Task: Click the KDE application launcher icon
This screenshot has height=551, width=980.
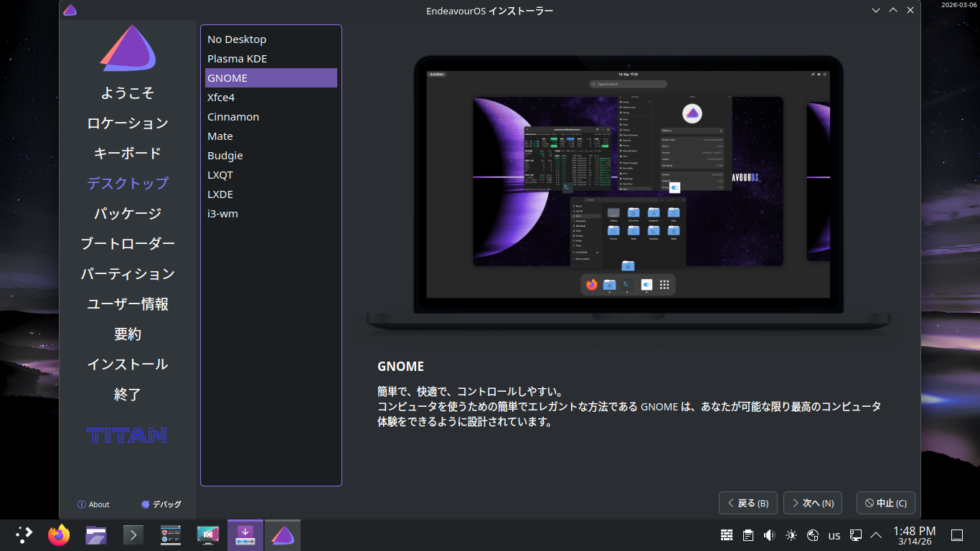Action: coord(24,535)
